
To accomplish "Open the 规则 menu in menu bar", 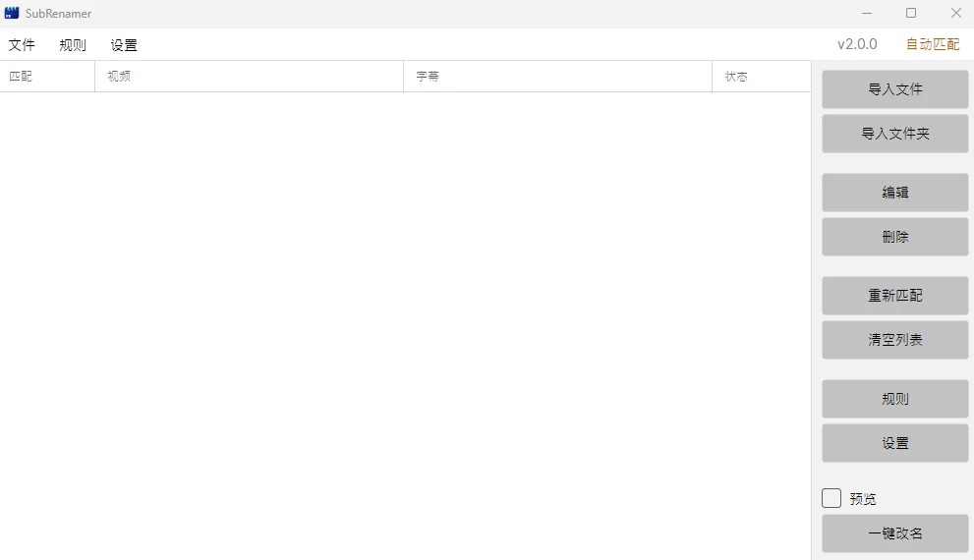I will [73, 45].
